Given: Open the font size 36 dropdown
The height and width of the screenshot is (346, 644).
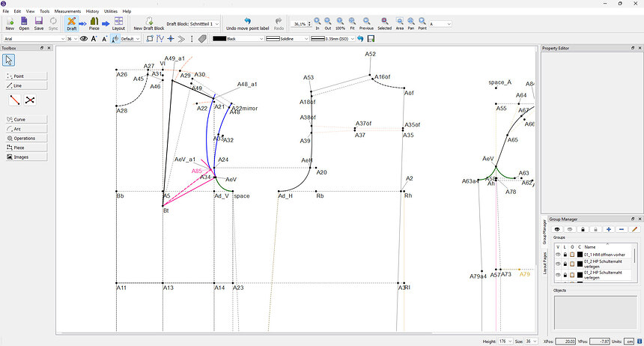Looking at the screenshot, I should pyautogui.click(x=73, y=39).
